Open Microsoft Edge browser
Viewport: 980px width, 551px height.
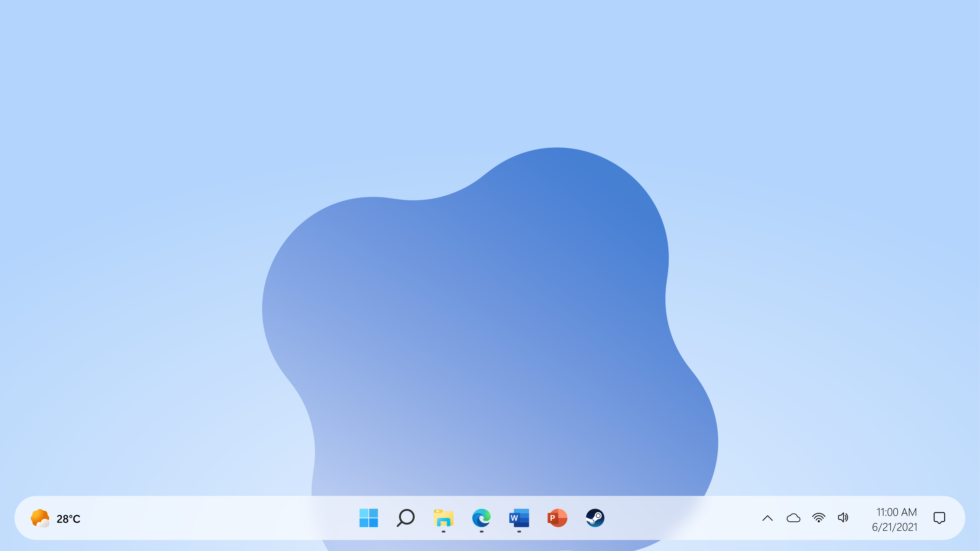(x=481, y=518)
